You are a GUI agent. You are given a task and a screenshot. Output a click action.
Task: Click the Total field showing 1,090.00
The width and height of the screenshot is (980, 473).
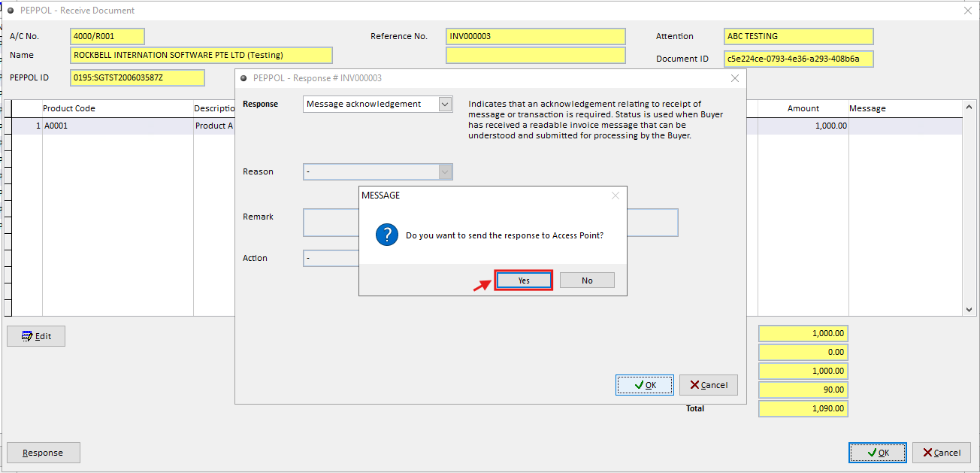(x=803, y=408)
